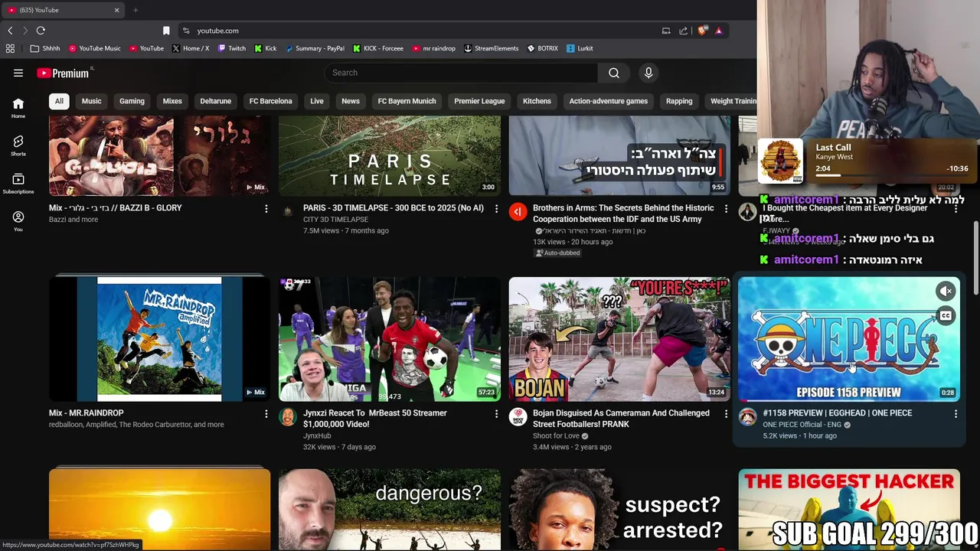Click the Auto-dubbed badge
The width and height of the screenshot is (980, 551).
coord(558,253)
